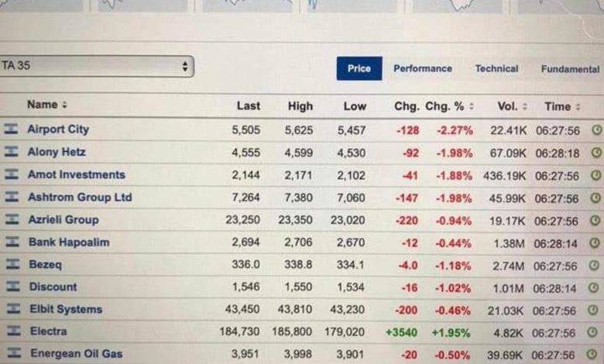Click the first mini chart thumbnail at top
Screen dimensions: 604x364
click(x=43, y=5)
